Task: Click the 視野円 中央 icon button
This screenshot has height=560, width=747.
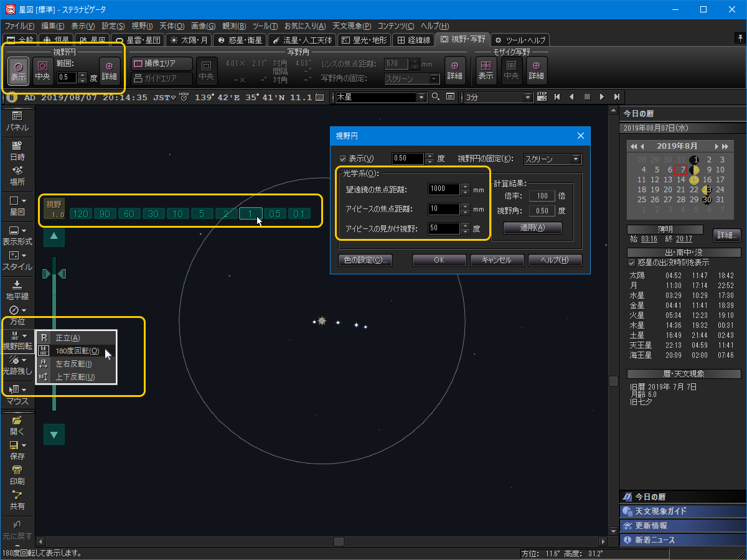Action: [x=42, y=71]
